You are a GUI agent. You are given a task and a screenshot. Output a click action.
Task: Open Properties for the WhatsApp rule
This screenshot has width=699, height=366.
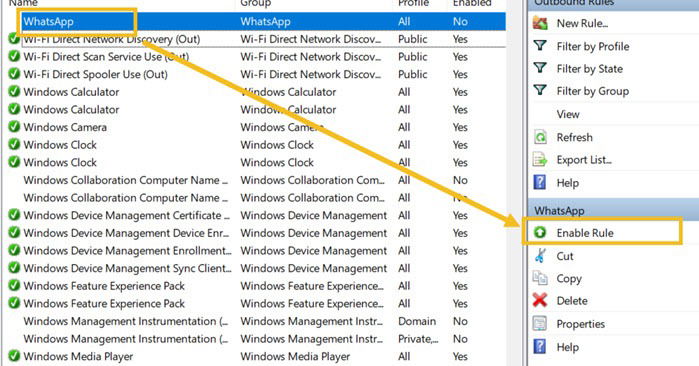(580, 324)
